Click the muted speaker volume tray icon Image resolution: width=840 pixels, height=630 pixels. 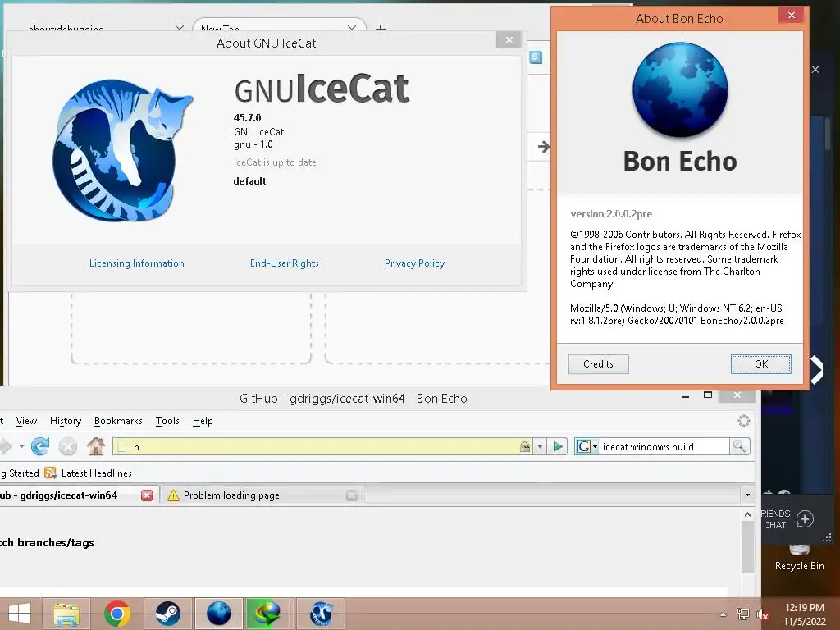(762, 614)
